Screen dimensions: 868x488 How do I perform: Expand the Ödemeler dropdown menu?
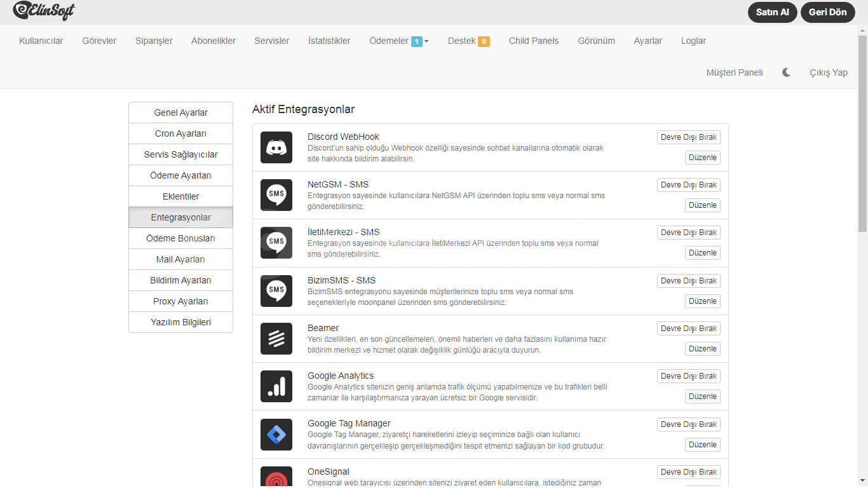pos(399,41)
